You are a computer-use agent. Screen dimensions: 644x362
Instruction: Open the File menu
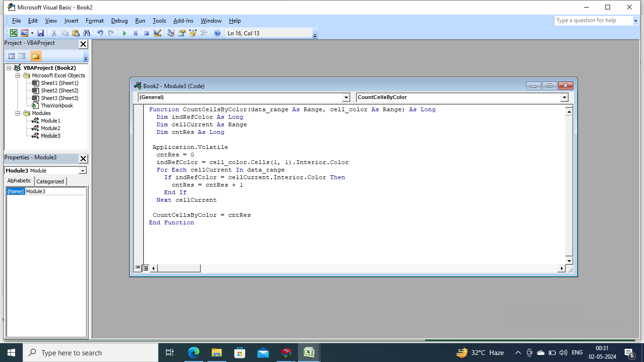(17, 21)
